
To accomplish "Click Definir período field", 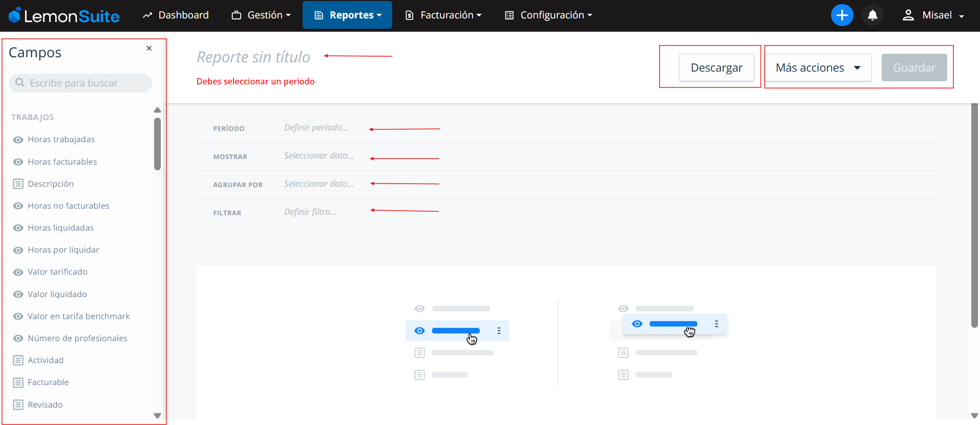I will [x=316, y=127].
